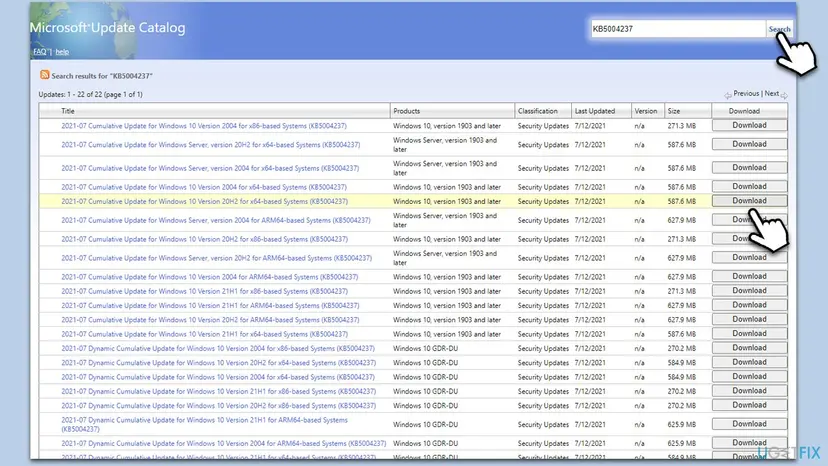The height and width of the screenshot is (466, 828).
Task: Open Dynamic Cumulative Update 20H2 x64 title
Action: point(219,362)
